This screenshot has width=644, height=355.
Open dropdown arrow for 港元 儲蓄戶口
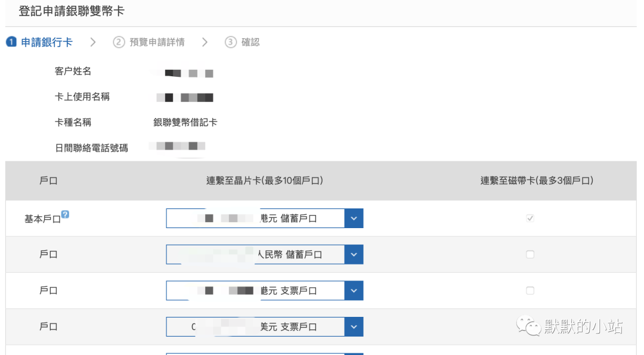click(x=354, y=219)
